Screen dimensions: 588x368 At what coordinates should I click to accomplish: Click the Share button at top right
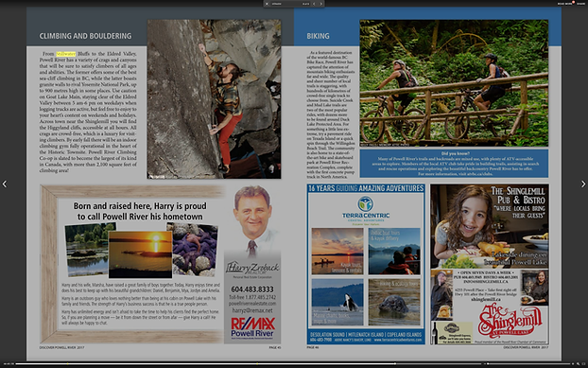[x=580, y=4]
